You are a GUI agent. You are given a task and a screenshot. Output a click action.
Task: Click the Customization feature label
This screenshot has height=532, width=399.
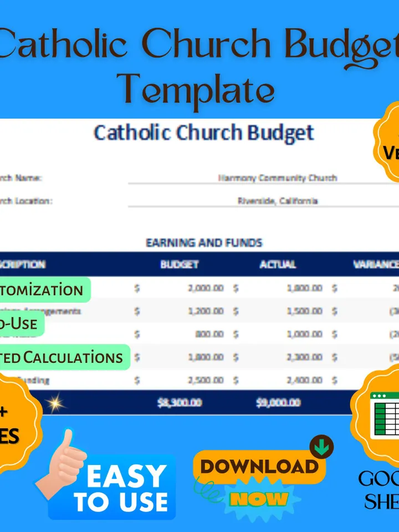click(x=45, y=290)
